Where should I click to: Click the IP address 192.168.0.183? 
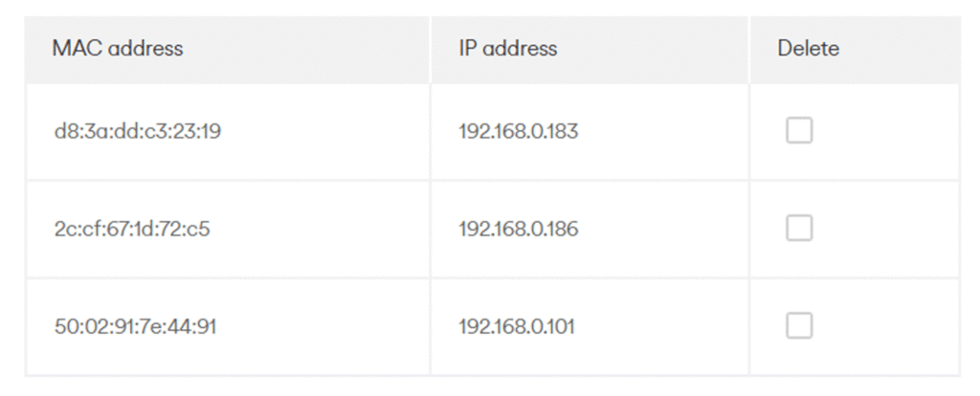(518, 131)
